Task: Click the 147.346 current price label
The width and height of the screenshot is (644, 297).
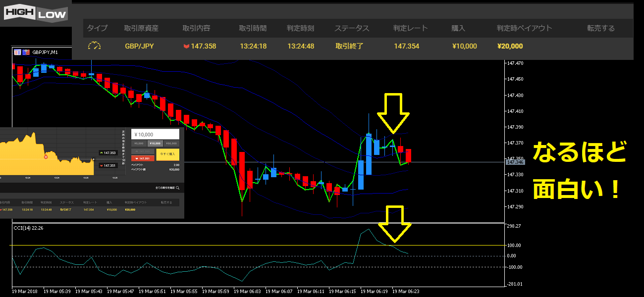Action: [515, 162]
